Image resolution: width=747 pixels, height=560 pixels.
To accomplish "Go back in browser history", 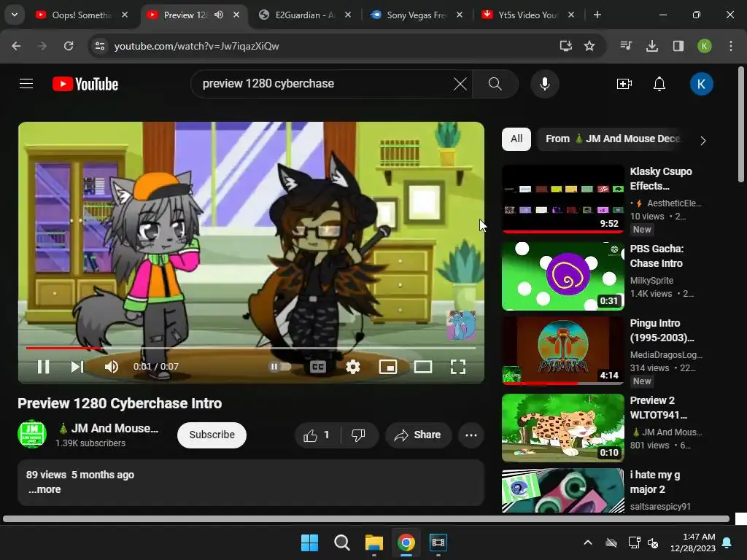I will [16, 46].
